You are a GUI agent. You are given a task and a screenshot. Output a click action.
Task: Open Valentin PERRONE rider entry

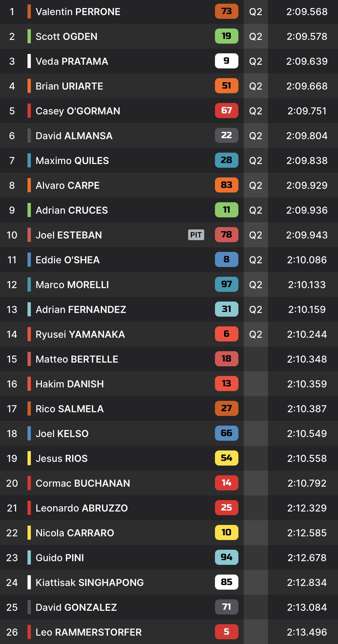pos(169,12)
